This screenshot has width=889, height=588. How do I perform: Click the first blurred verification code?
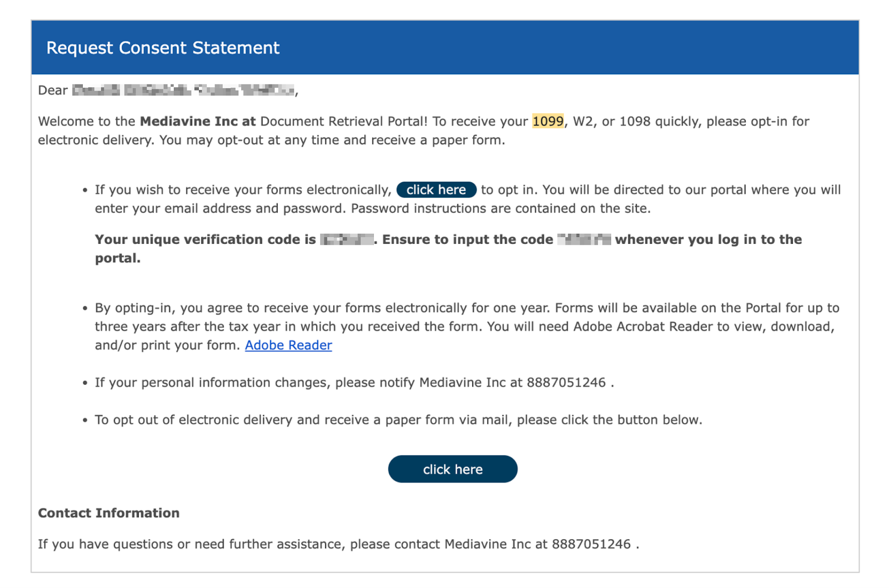click(347, 240)
